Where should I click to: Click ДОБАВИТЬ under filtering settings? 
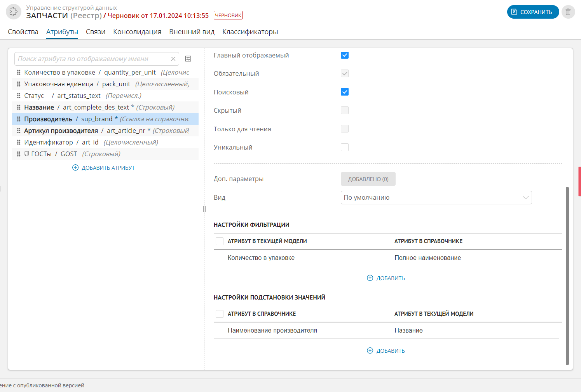point(386,278)
